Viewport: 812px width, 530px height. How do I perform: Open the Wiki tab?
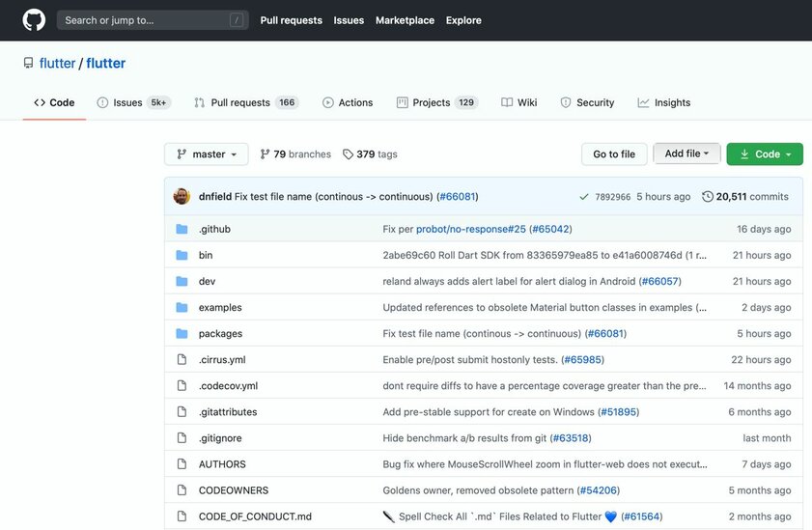519,102
